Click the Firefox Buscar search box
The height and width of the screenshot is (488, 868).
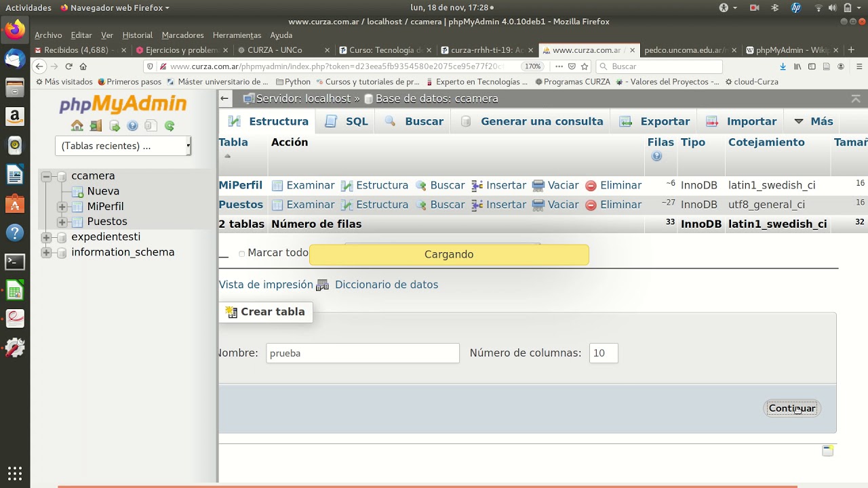point(659,66)
